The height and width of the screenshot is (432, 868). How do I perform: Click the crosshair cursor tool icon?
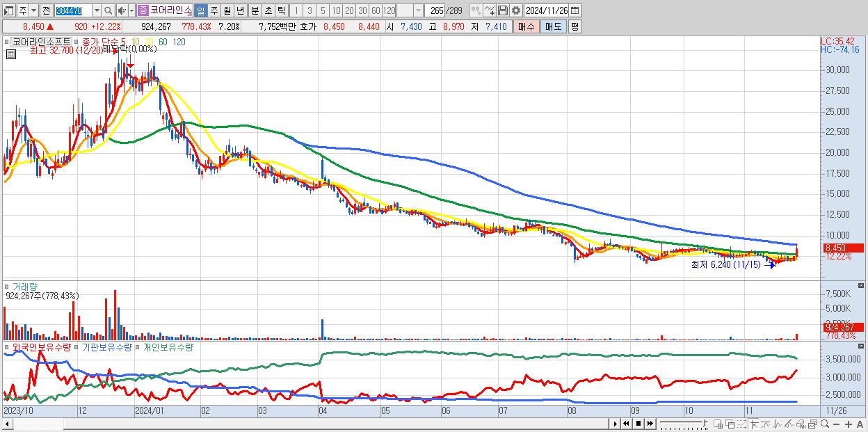(x=754, y=424)
